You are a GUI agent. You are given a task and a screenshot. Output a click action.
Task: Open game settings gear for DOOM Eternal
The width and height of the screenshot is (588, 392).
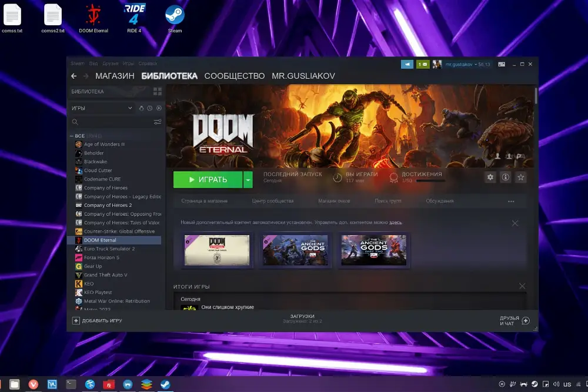point(490,177)
